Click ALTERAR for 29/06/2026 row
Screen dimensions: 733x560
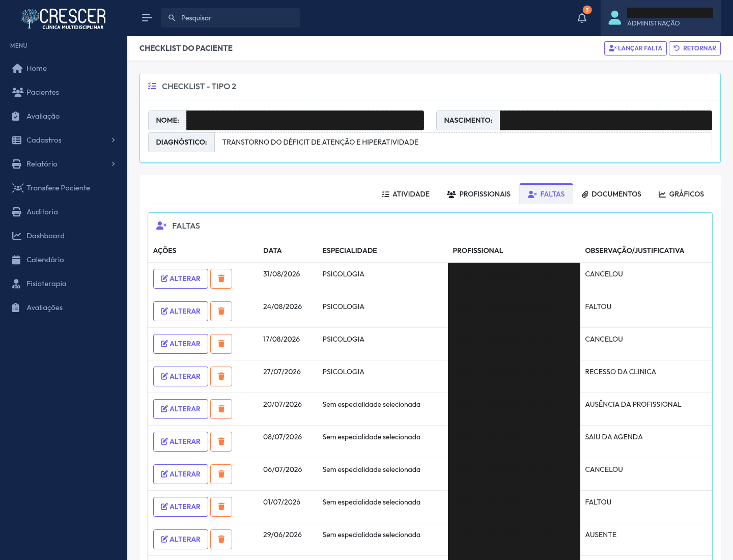pyautogui.click(x=181, y=539)
